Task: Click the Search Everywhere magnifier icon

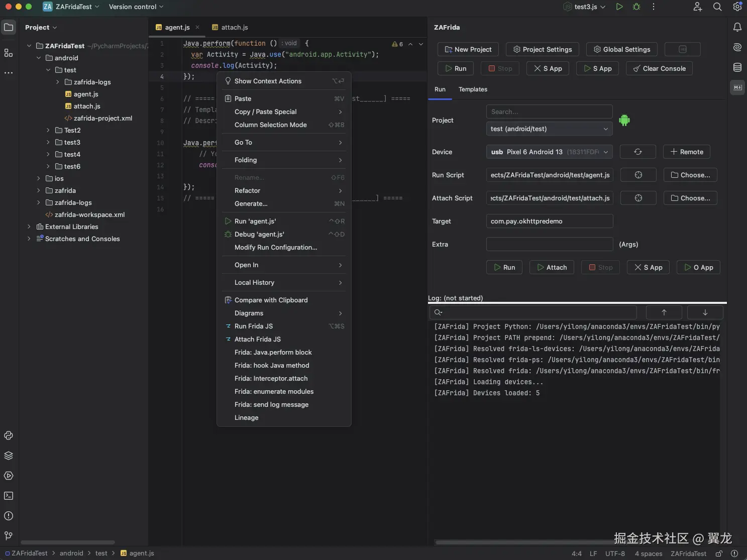Action: pos(717,7)
